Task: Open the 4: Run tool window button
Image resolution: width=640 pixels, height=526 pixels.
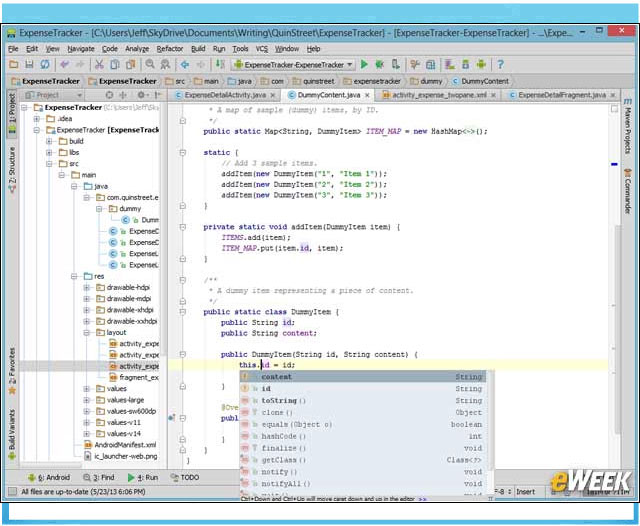Action: (143, 477)
